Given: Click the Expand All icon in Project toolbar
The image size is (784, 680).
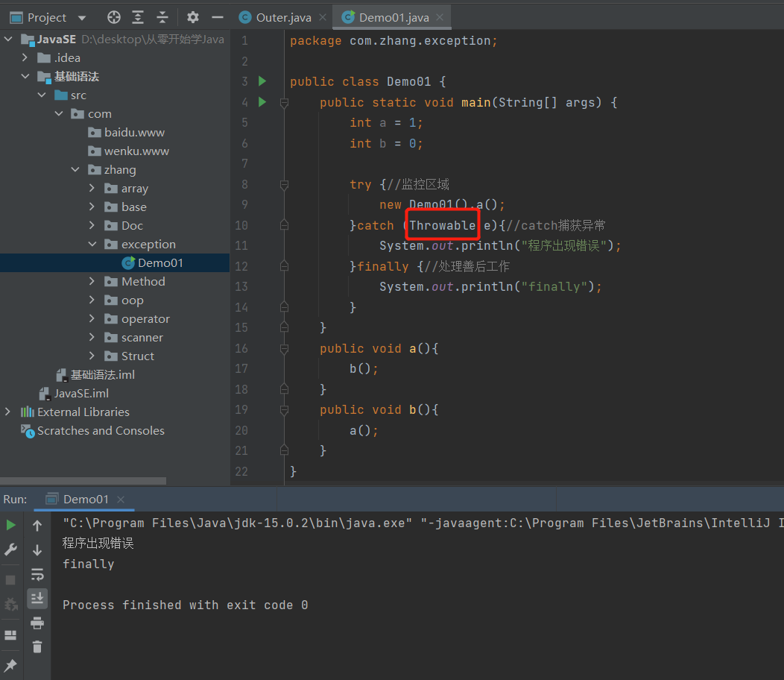Looking at the screenshot, I should (x=138, y=17).
